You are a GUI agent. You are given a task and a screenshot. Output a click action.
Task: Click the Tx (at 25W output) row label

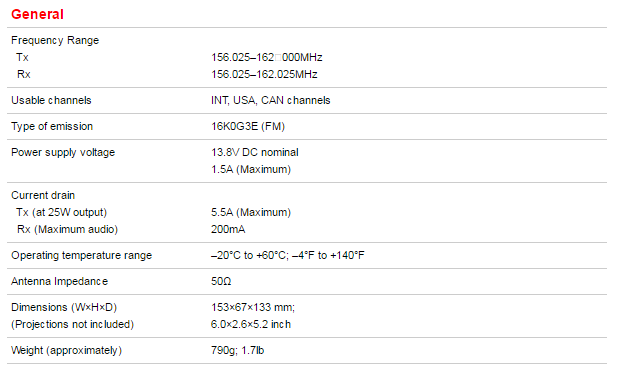pos(62,212)
